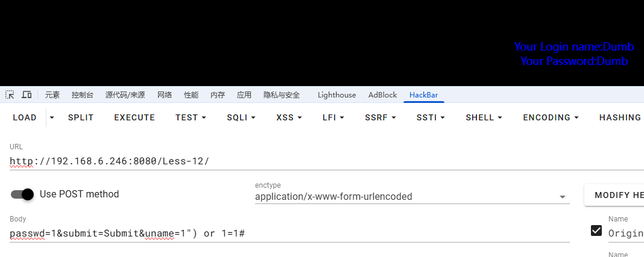Toggle the Use POST method switch
This screenshot has height=257, width=644.
point(22,194)
